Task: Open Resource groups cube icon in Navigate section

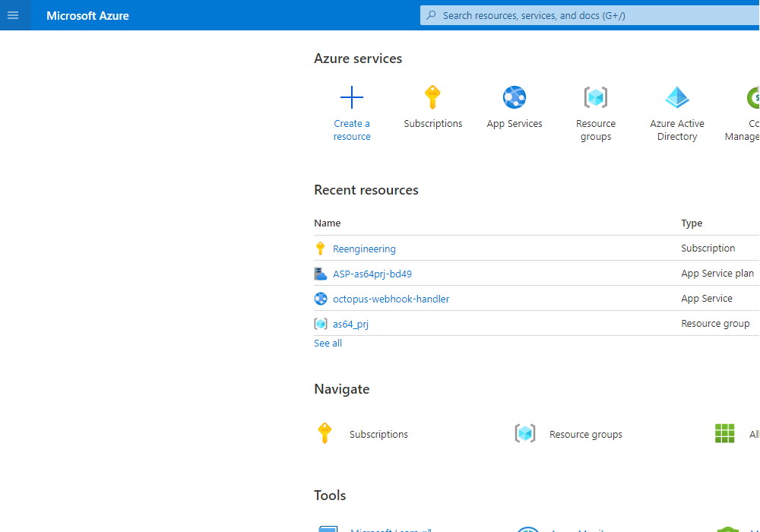Action: click(x=525, y=433)
